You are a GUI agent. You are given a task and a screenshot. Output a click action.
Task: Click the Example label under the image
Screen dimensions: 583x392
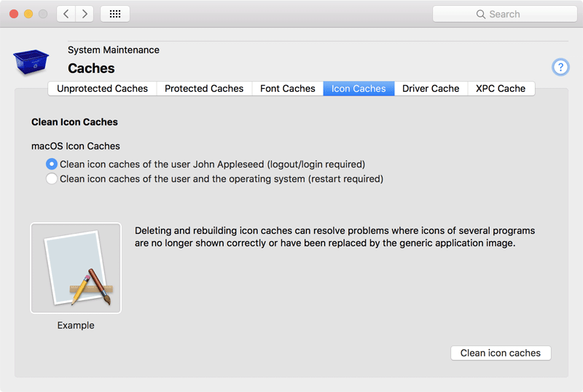point(76,326)
